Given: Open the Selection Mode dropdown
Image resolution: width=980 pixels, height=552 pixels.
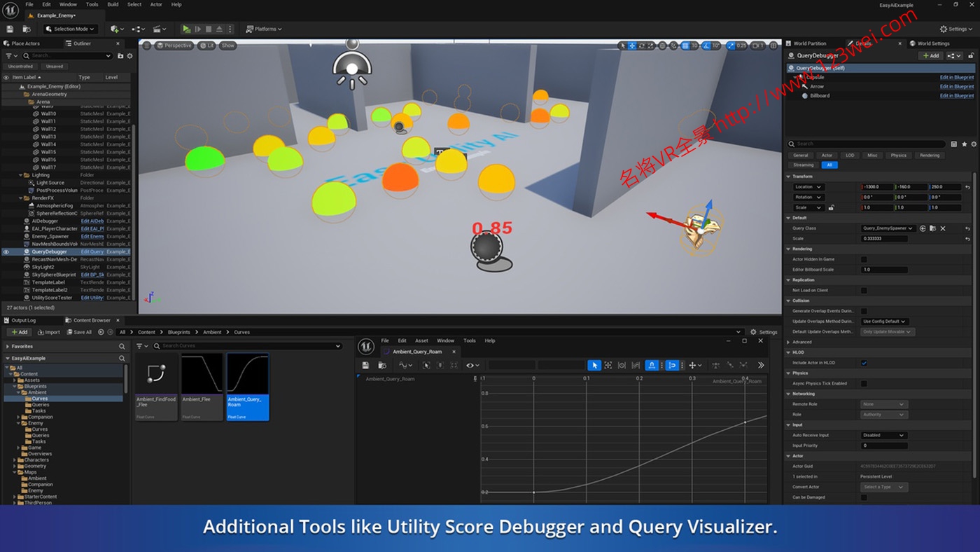Looking at the screenshot, I should point(71,29).
